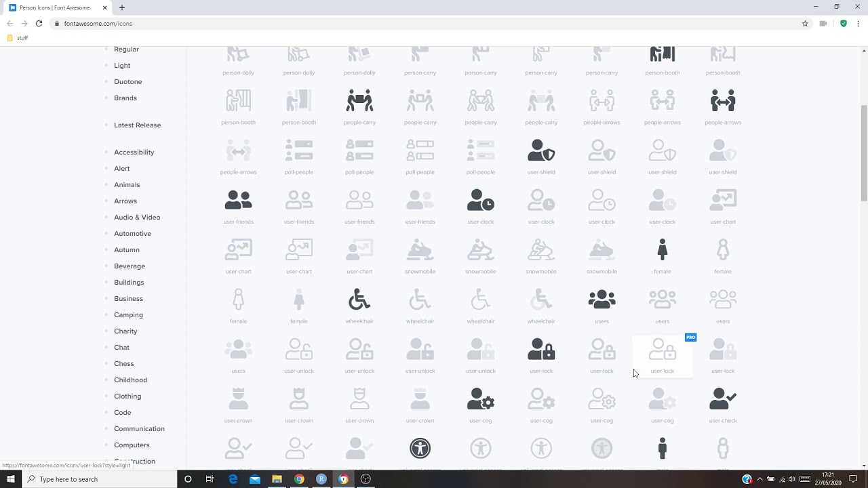Open the Chrome three-dot menu
The height and width of the screenshot is (488, 868).
858,23
